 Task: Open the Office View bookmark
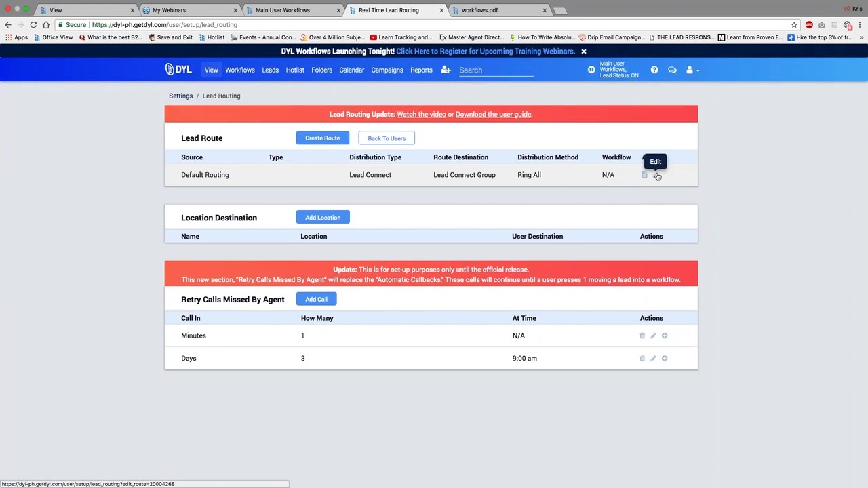click(x=54, y=37)
